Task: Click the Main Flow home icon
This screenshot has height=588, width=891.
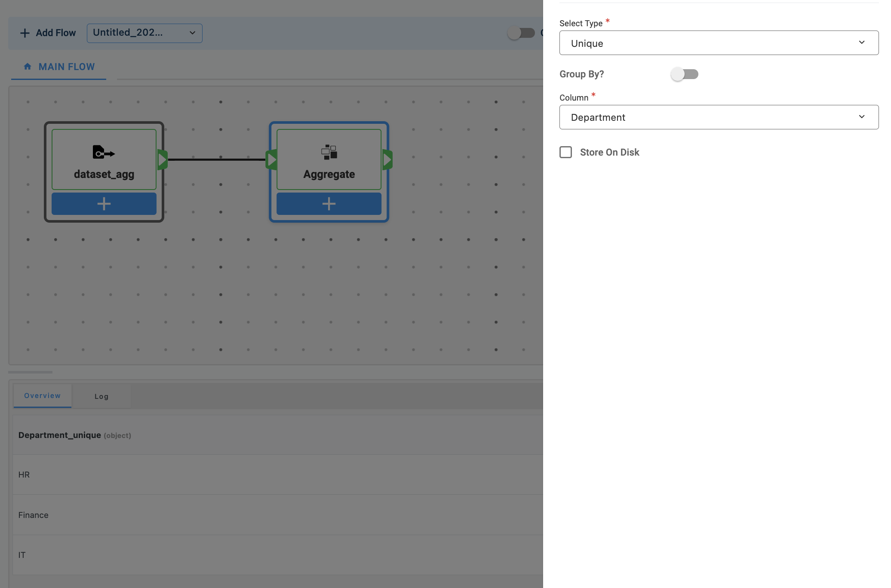Action: 28,67
